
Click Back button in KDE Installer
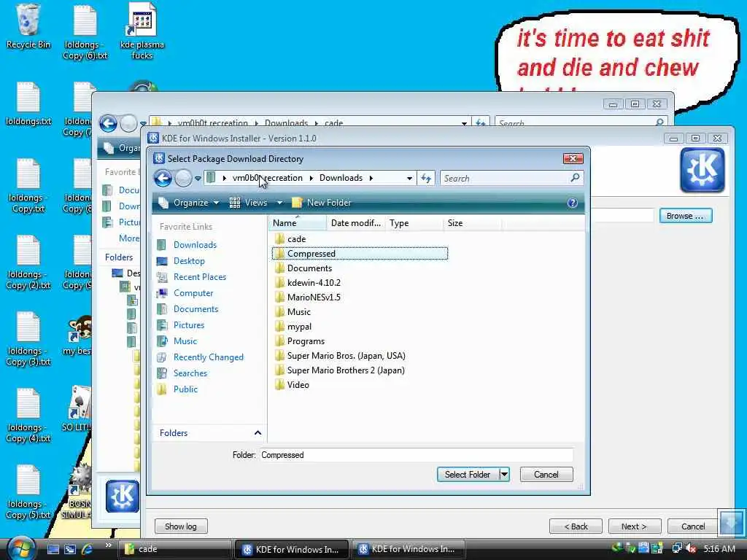coord(576,526)
